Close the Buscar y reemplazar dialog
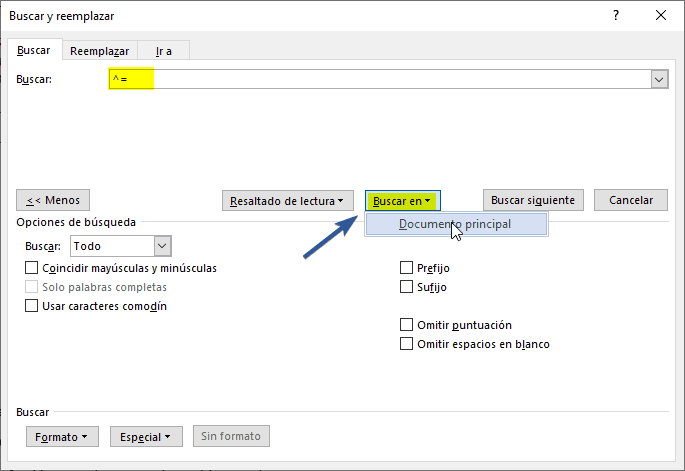 tap(661, 16)
